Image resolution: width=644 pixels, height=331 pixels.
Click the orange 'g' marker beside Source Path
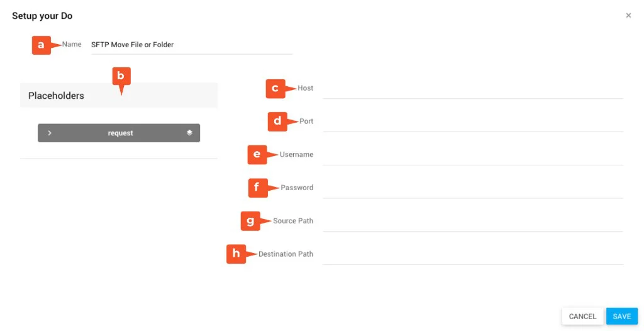coord(250,221)
